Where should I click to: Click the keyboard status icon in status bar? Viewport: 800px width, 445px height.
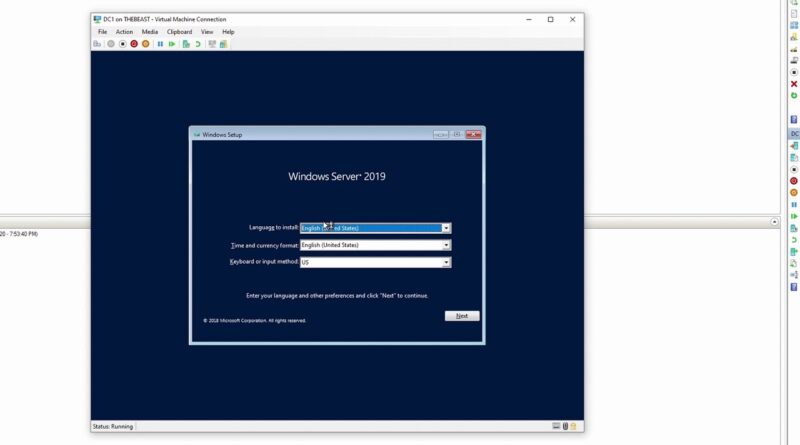pos(556,426)
